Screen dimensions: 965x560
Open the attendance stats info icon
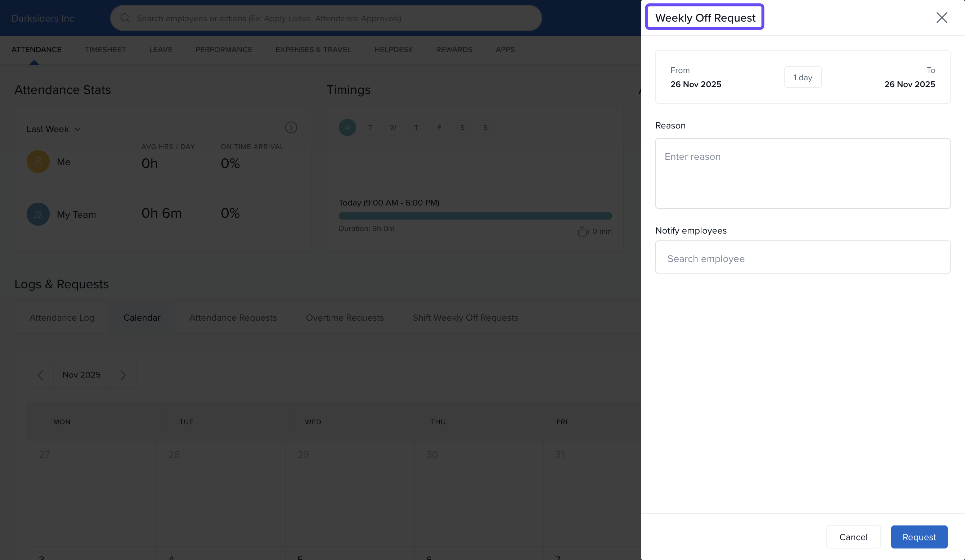291,127
